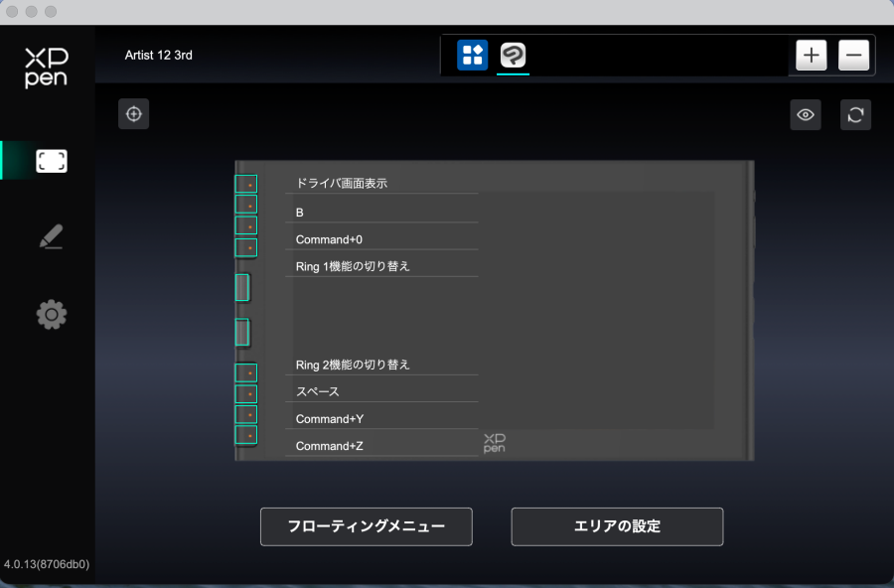Remove application with the minus button

(853, 56)
